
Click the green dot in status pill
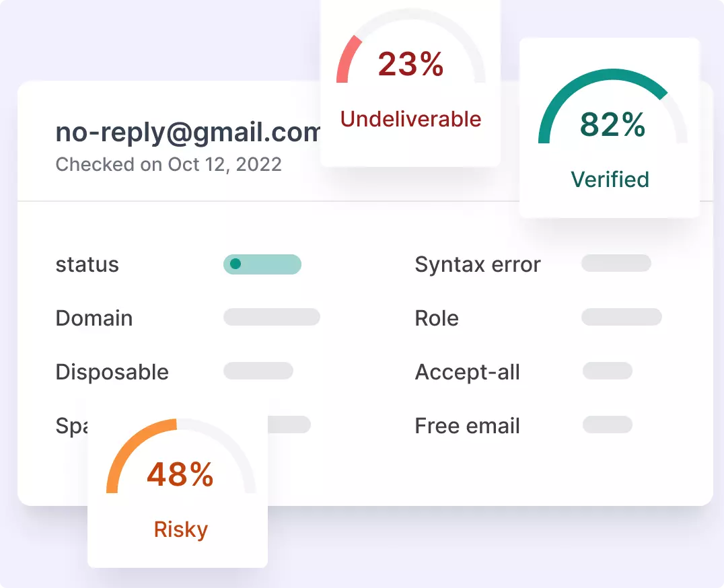[x=236, y=264]
